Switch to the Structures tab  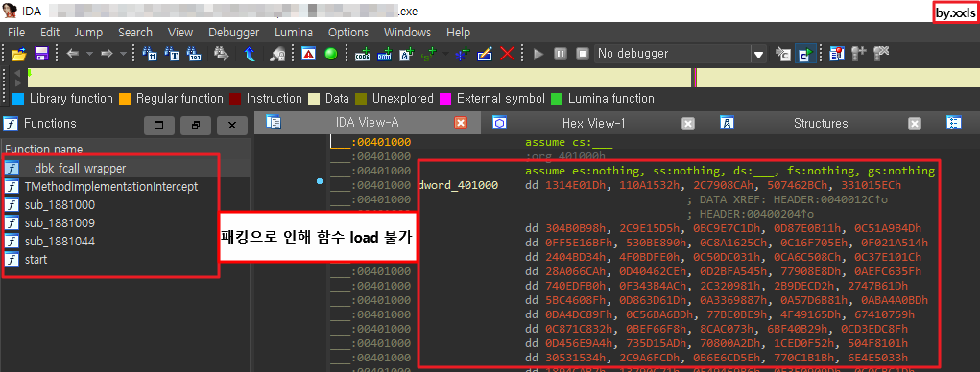820,123
